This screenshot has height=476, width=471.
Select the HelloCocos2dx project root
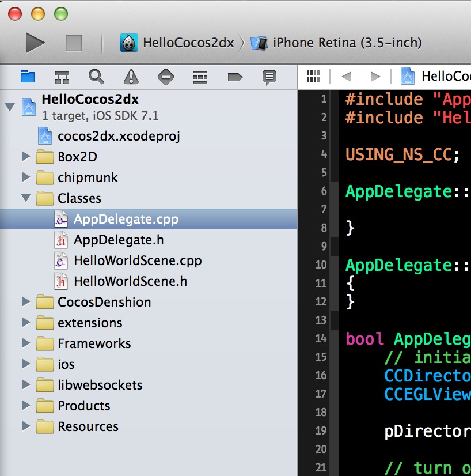coord(149,107)
